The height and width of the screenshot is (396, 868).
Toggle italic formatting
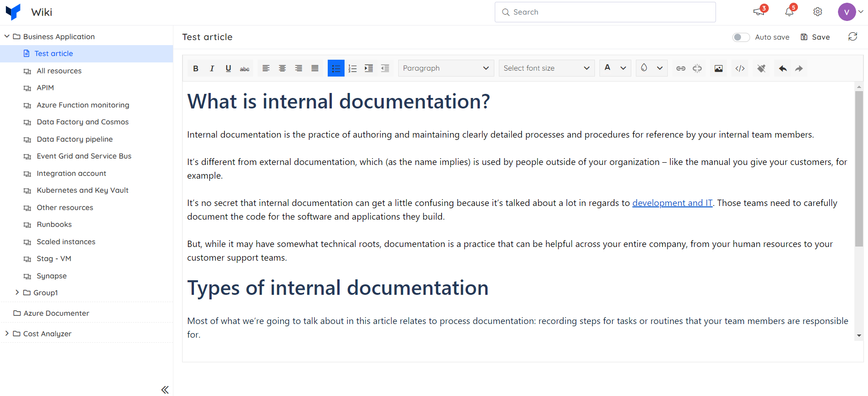tap(212, 68)
